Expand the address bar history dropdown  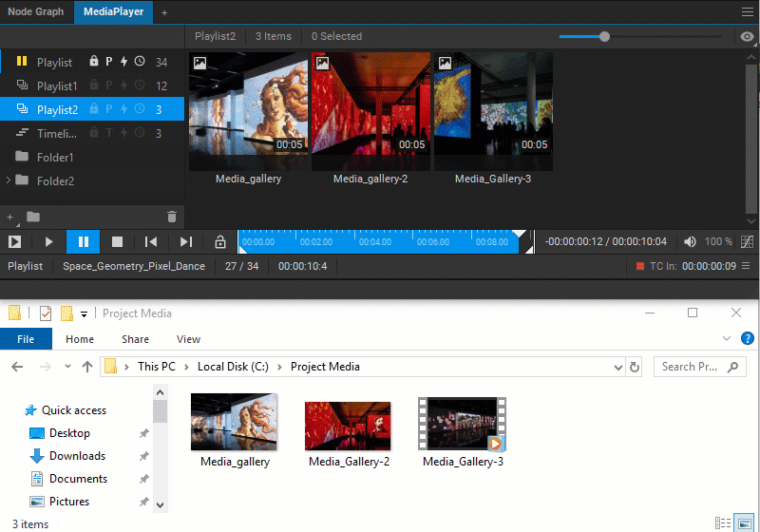[x=618, y=368]
